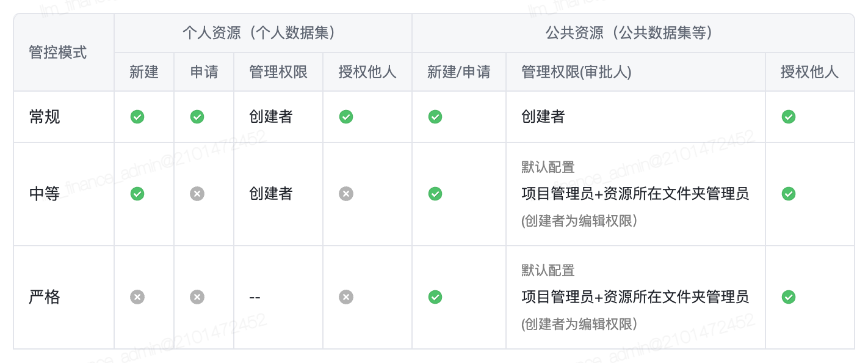Click 管理权限(审批人) column header
This screenshot has width=868, height=363.
(x=576, y=72)
